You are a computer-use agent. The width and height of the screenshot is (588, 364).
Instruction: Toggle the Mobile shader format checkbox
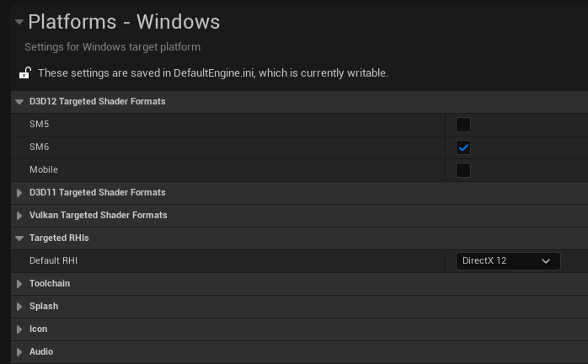462,170
